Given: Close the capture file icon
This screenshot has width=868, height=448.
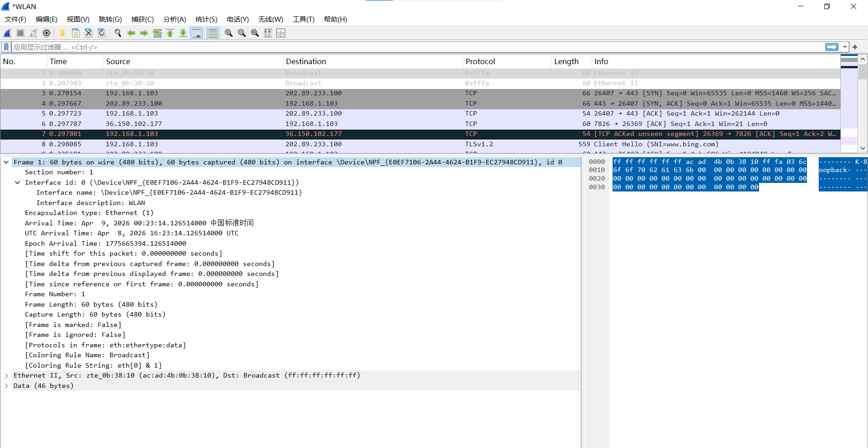Looking at the screenshot, I should tap(89, 33).
